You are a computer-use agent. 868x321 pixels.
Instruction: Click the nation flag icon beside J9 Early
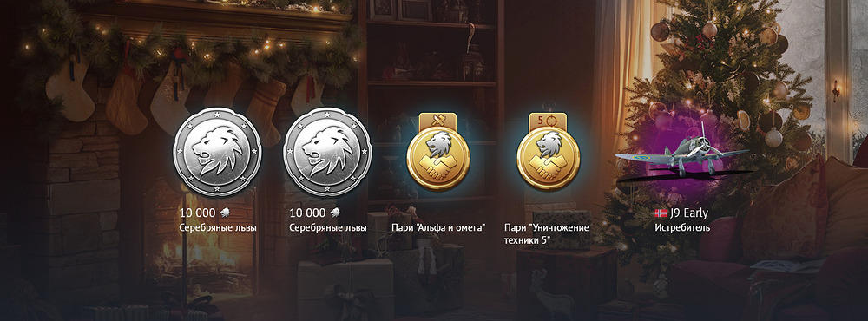(661, 213)
